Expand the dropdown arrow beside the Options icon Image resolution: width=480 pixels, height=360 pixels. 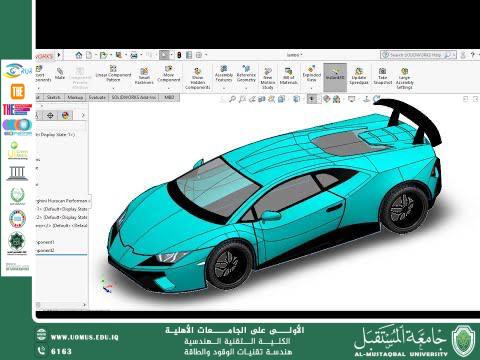(206, 55)
